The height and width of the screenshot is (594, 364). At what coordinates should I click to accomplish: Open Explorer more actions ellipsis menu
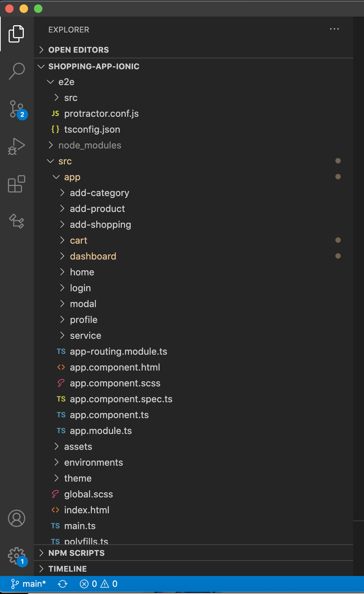click(334, 29)
